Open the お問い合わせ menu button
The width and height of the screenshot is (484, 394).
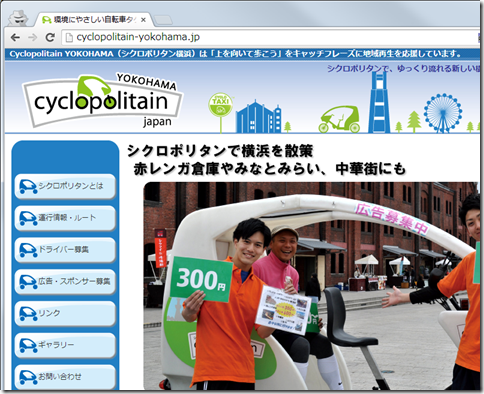point(65,376)
